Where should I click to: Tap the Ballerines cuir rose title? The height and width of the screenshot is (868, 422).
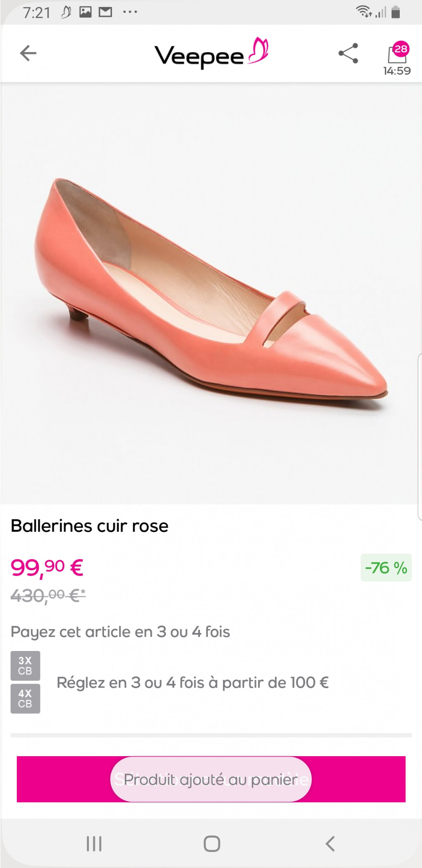[x=89, y=526]
